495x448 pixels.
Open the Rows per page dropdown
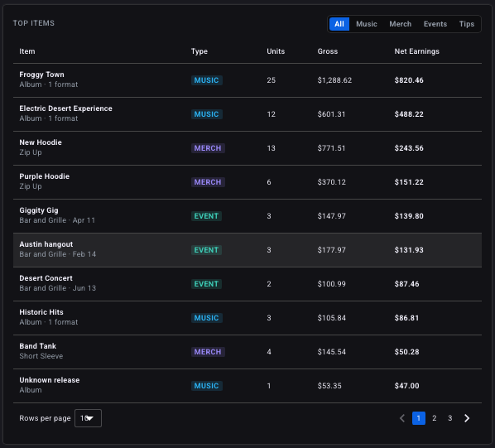click(88, 418)
